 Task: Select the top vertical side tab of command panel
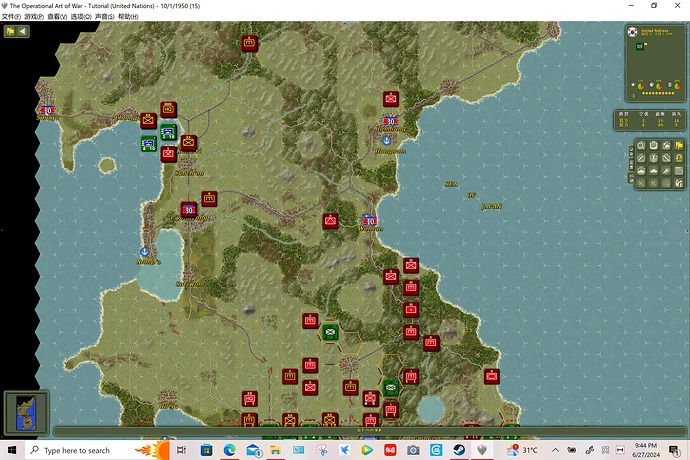(631, 151)
